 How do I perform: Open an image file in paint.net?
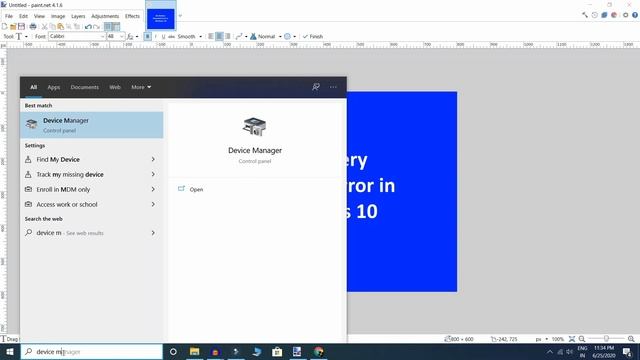[13, 27]
